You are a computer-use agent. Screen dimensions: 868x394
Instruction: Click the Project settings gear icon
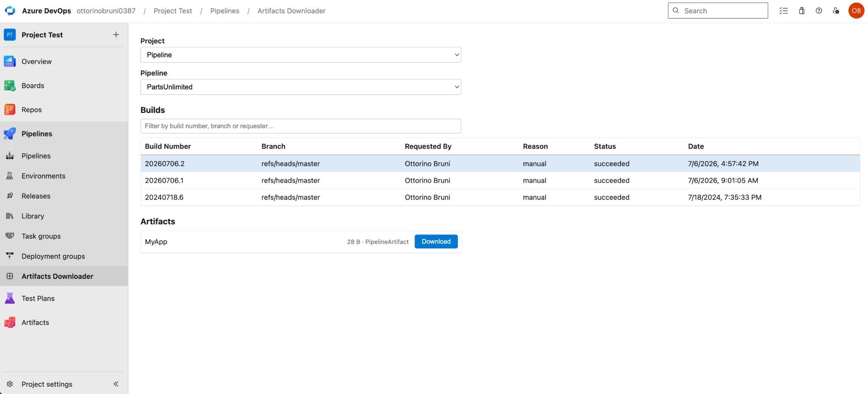tap(10, 384)
